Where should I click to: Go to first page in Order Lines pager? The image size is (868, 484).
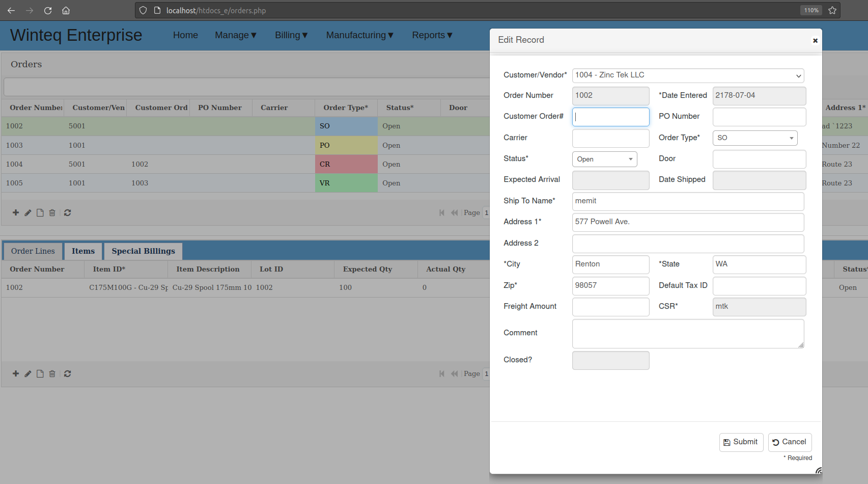click(442, 373)
